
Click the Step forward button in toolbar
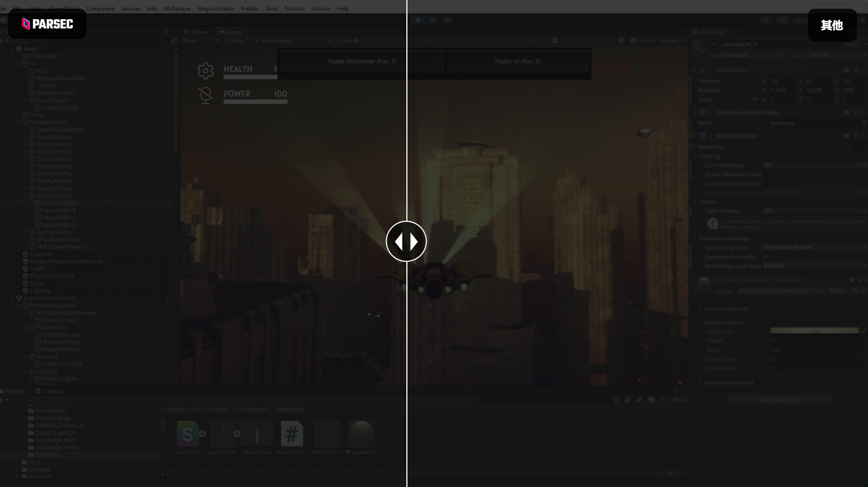tap(447, 20)
